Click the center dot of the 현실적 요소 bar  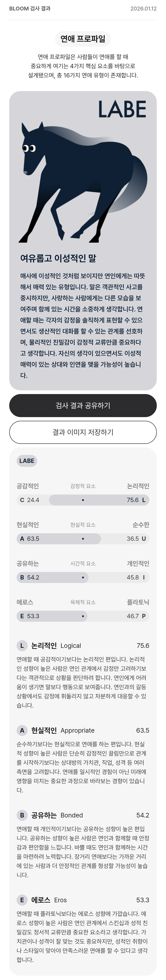pos(83,539)
